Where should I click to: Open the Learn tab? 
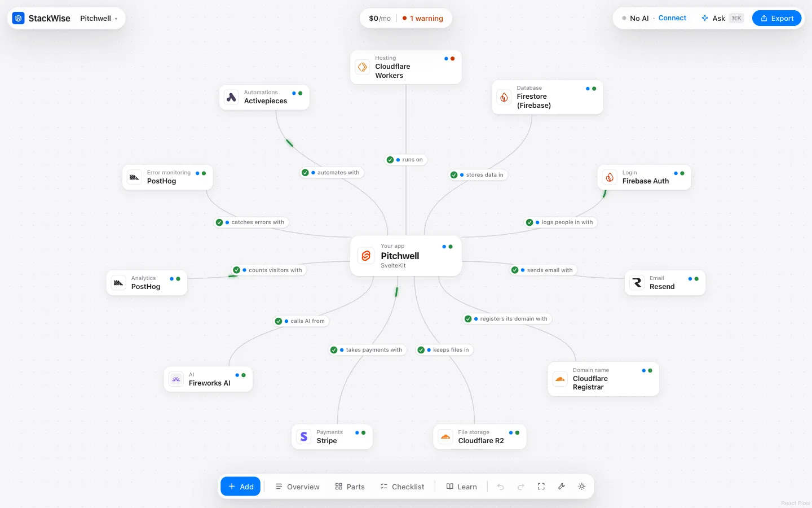coord(461,487)
